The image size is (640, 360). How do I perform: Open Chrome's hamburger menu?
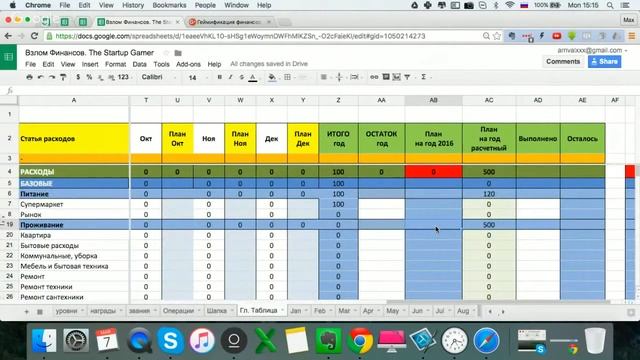click(631, 36)
